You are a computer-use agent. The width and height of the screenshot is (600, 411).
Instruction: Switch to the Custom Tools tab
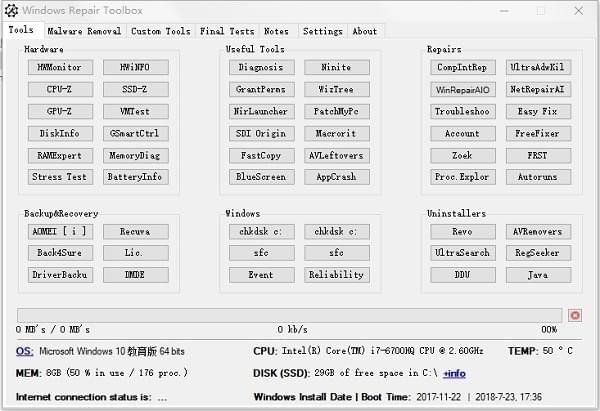click(160, 31)
